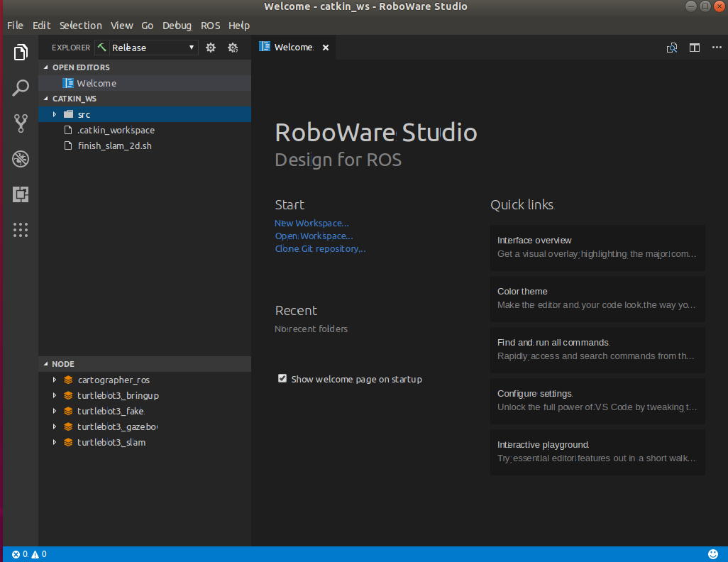
Task: Click the warnings triangle in status bar
Action: [35, 554]
